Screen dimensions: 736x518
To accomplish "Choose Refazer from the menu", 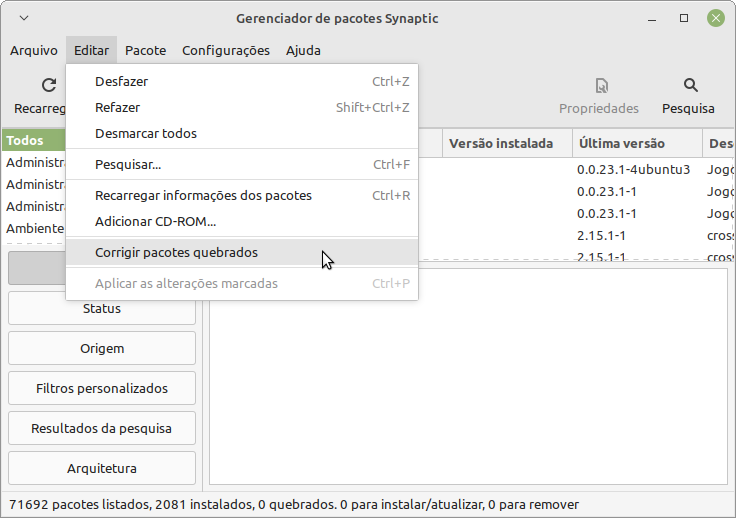I will click(242, 107).
